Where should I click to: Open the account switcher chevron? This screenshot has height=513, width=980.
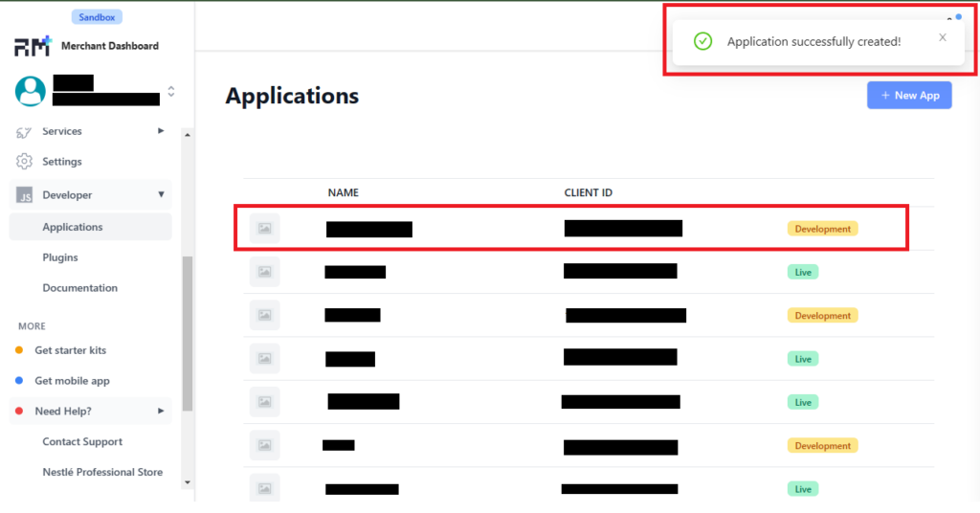(171, 92)
